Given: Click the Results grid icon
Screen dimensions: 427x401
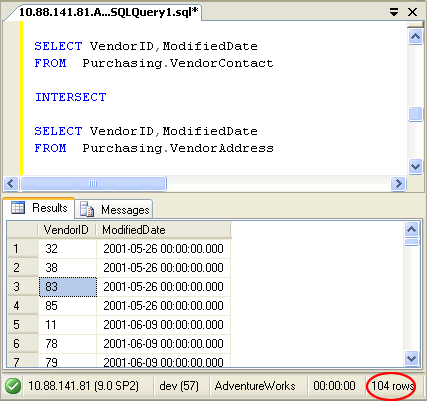Looking at the screenshot, I should pyautogui.click(x=18, y=208).
